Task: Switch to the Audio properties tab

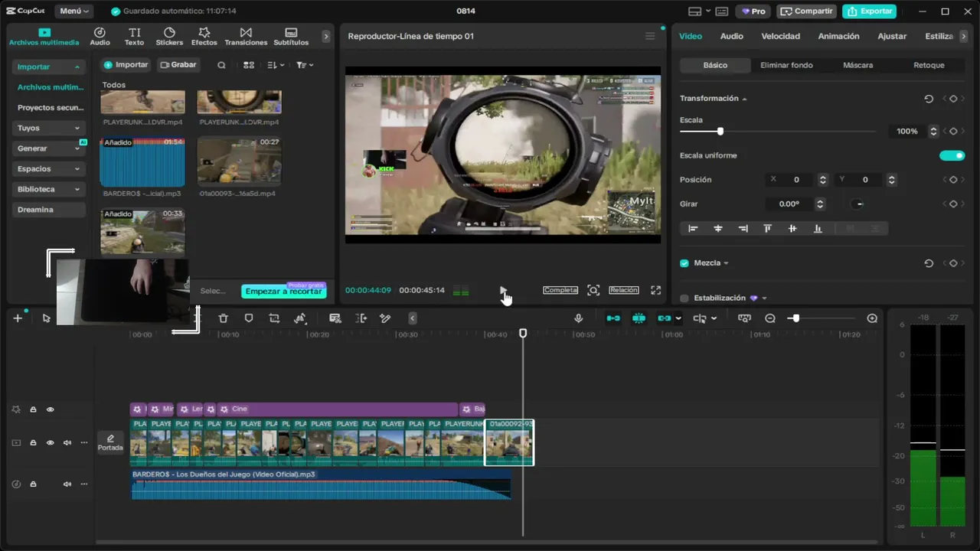Action: pyautogui.click(x=731, y=36)
